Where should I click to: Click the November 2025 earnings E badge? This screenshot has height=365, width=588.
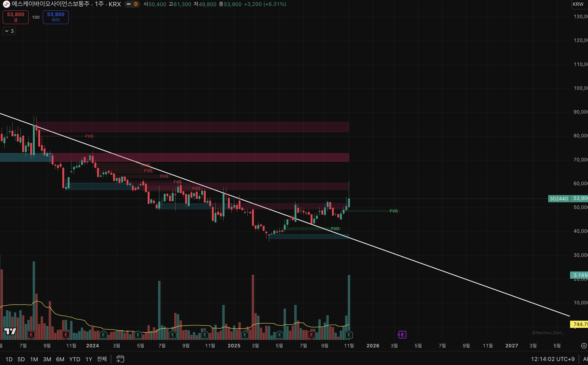349,335
